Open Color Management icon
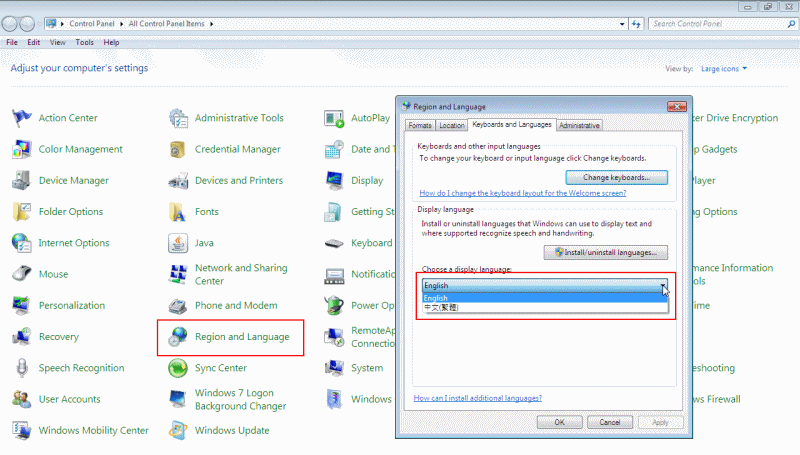 pos(21,149)
